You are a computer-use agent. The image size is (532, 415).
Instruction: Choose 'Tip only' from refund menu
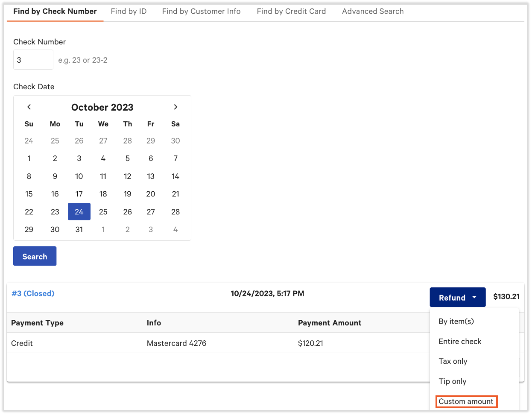[452, 381]
